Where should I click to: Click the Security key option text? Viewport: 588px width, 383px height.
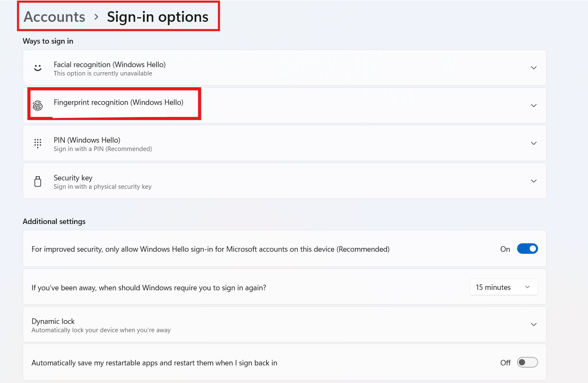73,178
